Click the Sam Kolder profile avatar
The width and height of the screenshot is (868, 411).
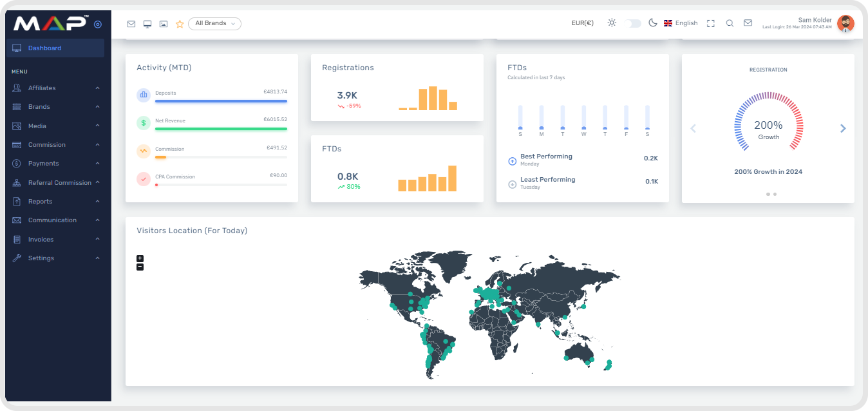click(x=845, y=23)
